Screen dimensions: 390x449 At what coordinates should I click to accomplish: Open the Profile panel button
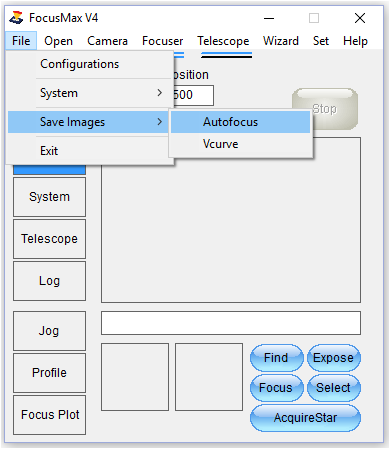tap(49, 373)
